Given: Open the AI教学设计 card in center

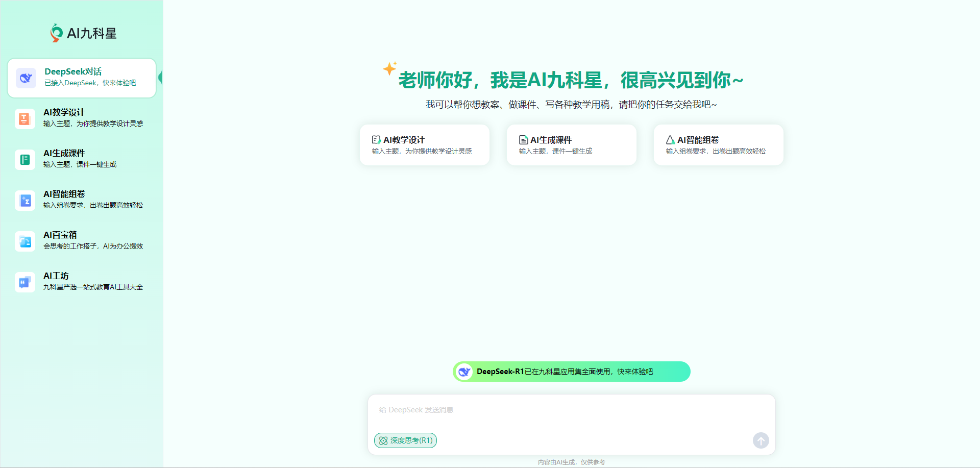Looking at the screenshot, I should pyautogui.click(x=424, y=145).
